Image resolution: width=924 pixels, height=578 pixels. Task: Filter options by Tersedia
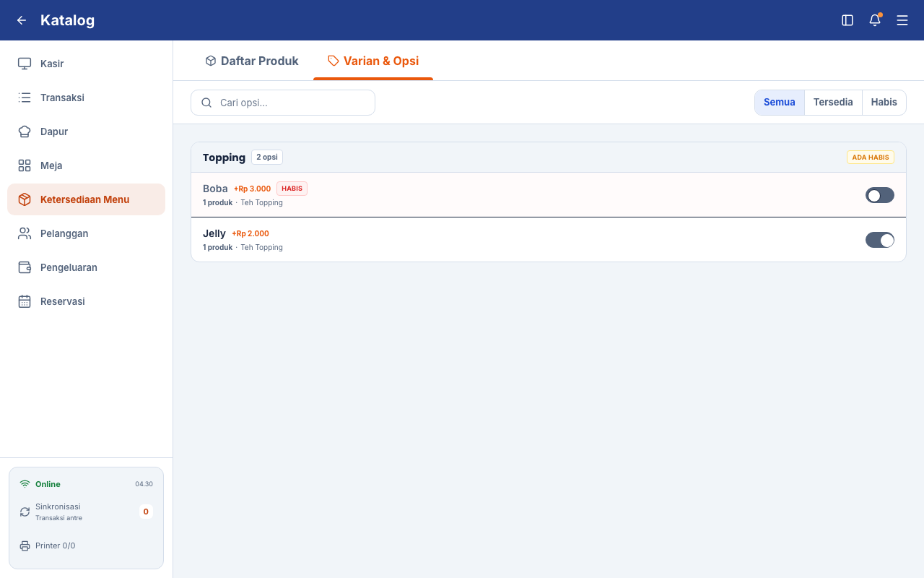[833, 103]
